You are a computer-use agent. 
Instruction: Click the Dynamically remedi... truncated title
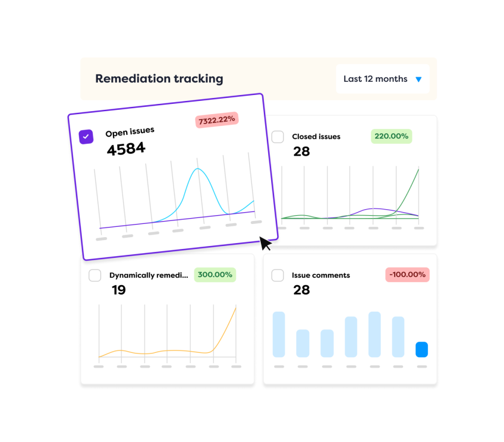point(149,276)
